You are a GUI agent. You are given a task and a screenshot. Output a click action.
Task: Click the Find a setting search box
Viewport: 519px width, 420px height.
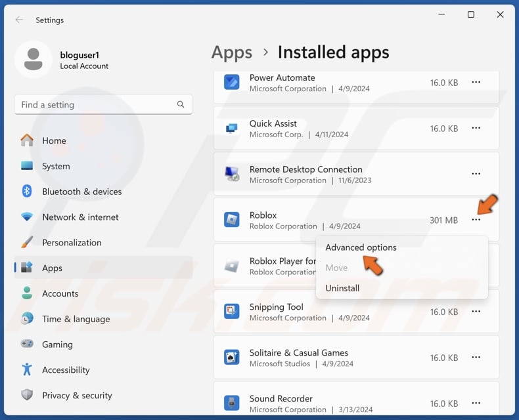(x=95, y=104)
